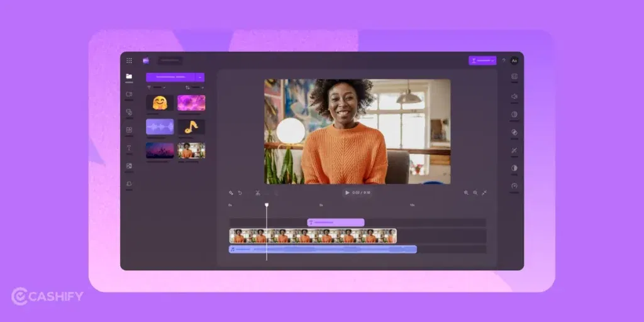Select the blue audio clip on timeline
This screenshot has width=644, height=322.
tap(323, 249)
